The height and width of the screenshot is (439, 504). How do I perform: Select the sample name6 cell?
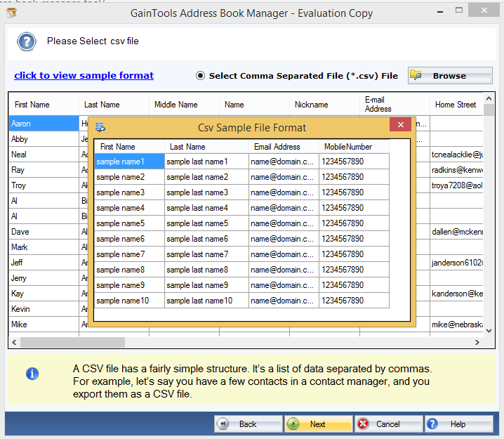[129, 239]
